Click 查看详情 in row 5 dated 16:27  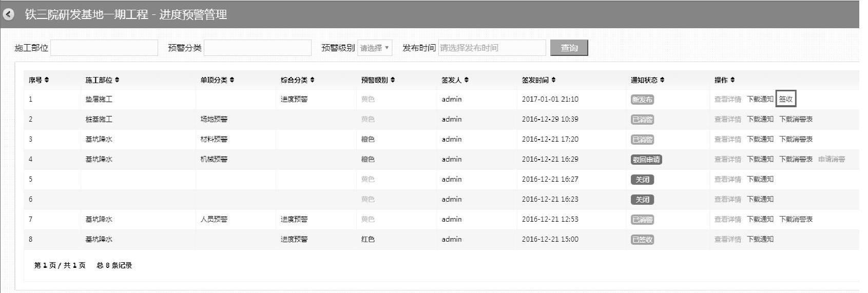tap(728, 180)
